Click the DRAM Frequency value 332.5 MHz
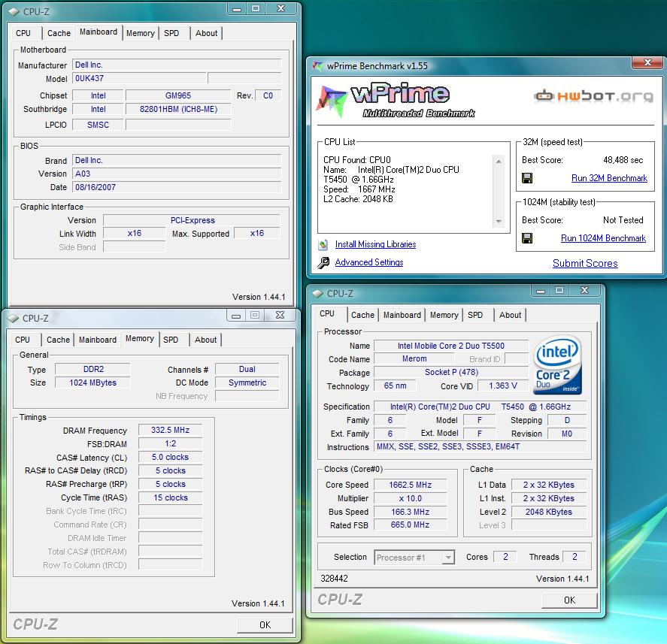This screenshot has height=644, width=667. point(170,430)
